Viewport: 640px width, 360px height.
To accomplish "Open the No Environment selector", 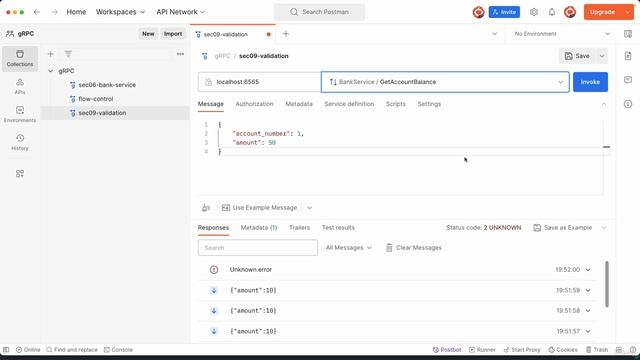I will point(562,34).
